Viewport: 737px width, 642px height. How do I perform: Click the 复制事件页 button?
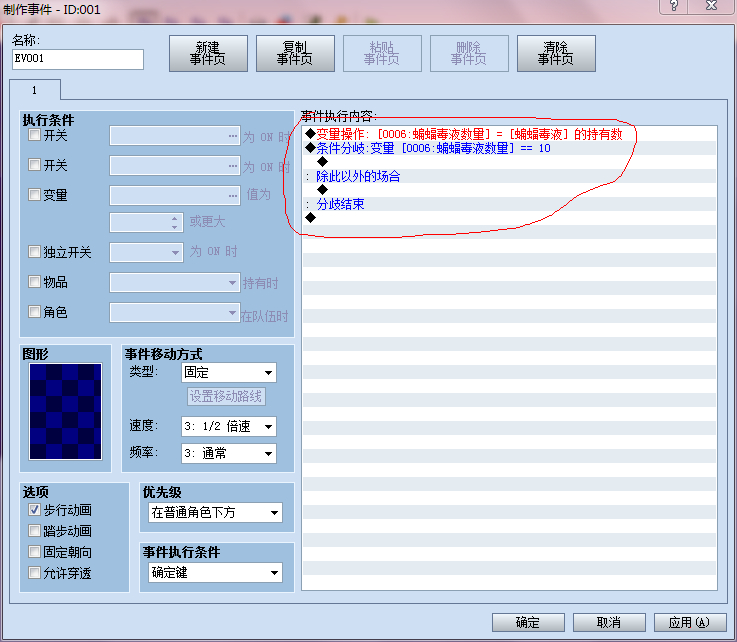click(295, 53)
